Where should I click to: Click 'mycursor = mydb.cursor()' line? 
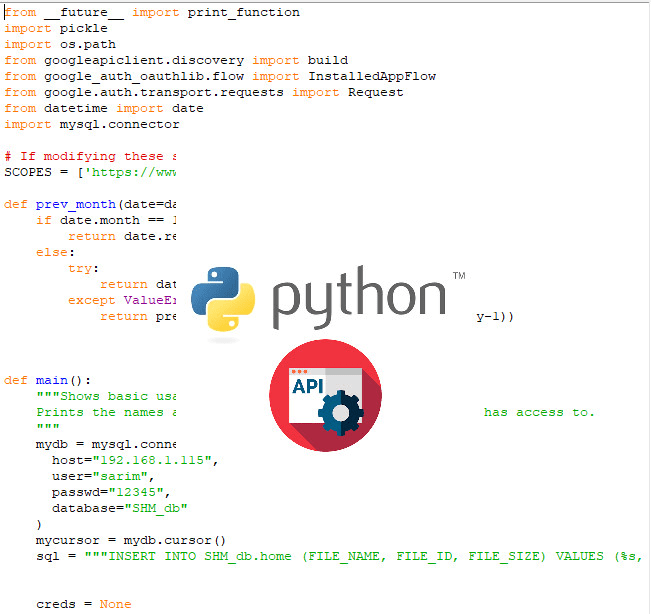[x=131, y=541]
